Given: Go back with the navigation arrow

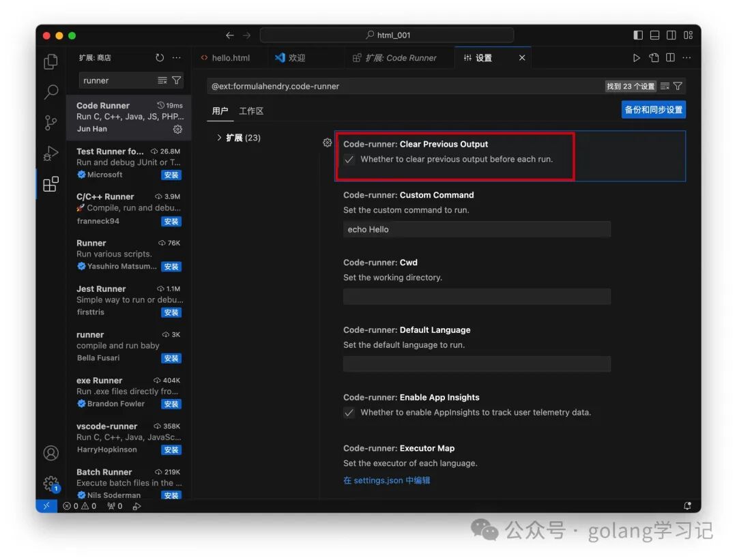Looking at the screenshot, I should tap(230, 35).
